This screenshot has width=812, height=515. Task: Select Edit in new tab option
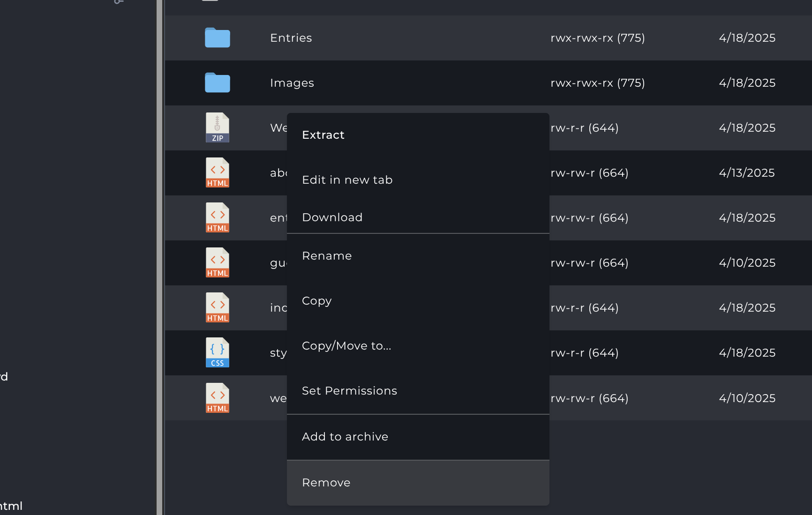click(347, 180)
